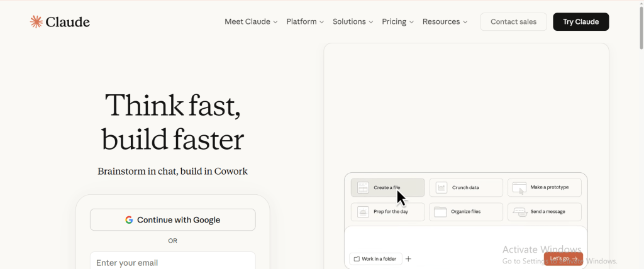The height and width of the screenshot is (269, 644).
Task: Click the Claude wordmark home link
Action: 68,22
